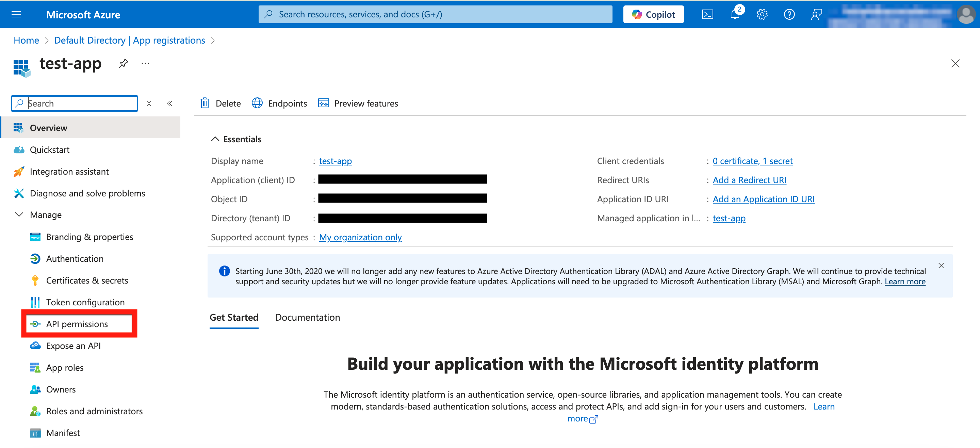Click the Diagnose tools icon
Screen dimensions: 980x448
click(x=19, y=193)
